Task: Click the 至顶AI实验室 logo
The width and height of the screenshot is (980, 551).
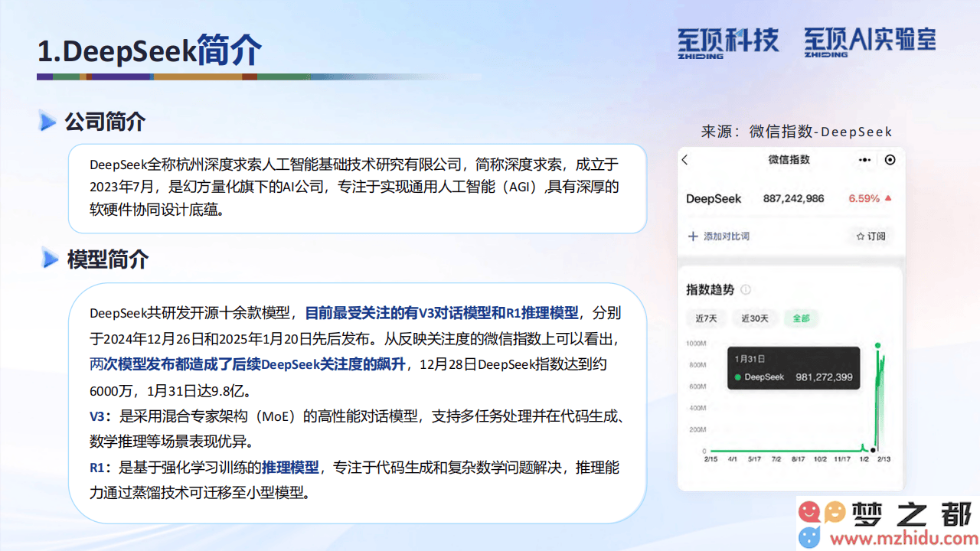Action: (870, 42)
